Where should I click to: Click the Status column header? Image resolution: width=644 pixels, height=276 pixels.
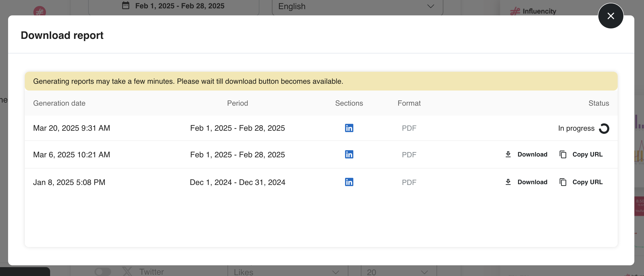pos(599,103)
